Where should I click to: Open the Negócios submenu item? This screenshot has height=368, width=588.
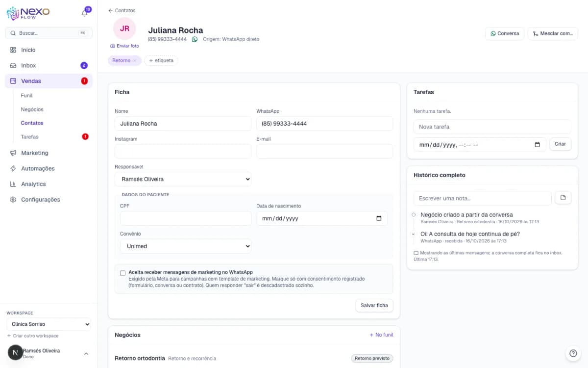tap(32, 109)
